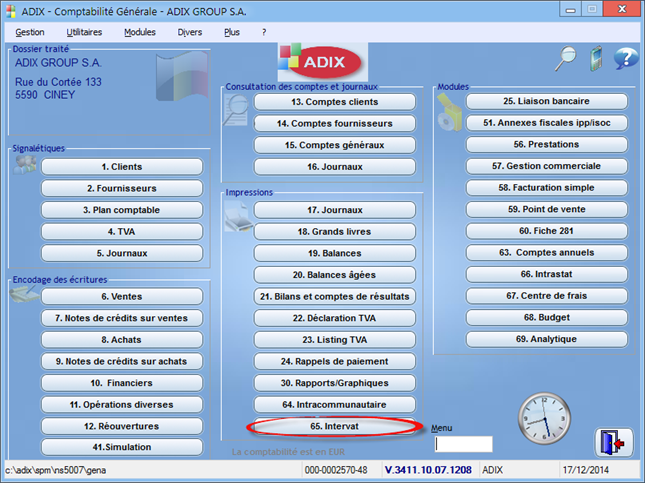The height and width of the screenshot is (483, 645).
Task: Open 57. Gestion commerciale
Action: [x=547, y=166]
